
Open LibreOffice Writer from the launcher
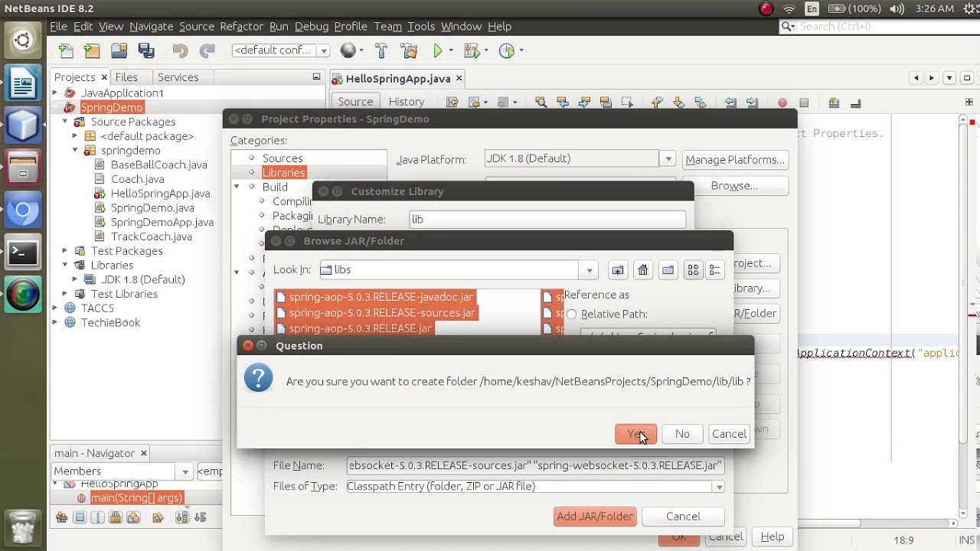coord(22,83)
